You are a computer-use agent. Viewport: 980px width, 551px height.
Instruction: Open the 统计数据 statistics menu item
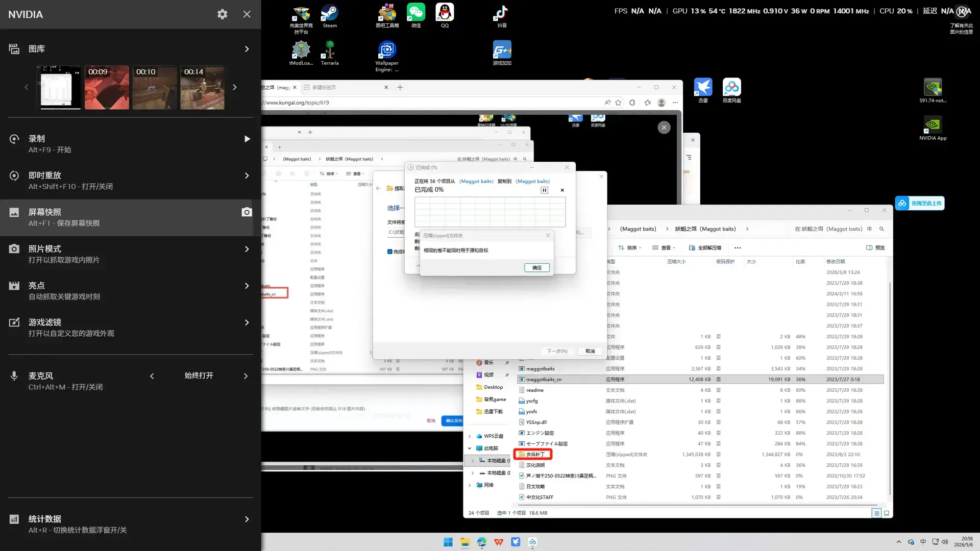(x=131, y=524)
